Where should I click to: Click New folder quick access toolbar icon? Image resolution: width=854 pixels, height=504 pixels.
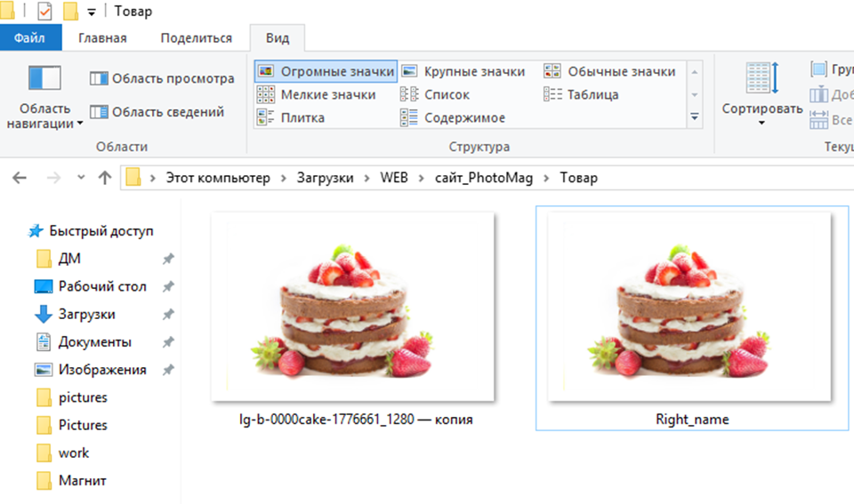pyautogui.click(x=71, y=11)
